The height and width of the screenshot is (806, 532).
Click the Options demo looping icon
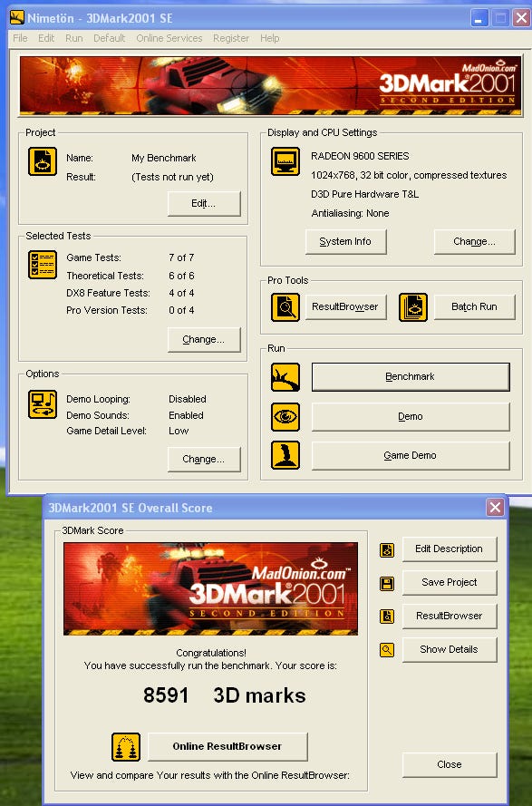tap(43, 404)
